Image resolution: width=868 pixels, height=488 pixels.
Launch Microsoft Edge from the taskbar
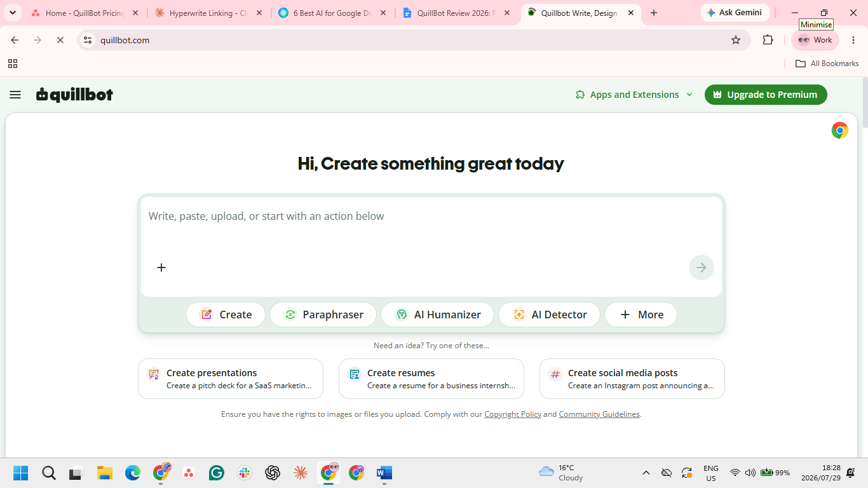133,473
